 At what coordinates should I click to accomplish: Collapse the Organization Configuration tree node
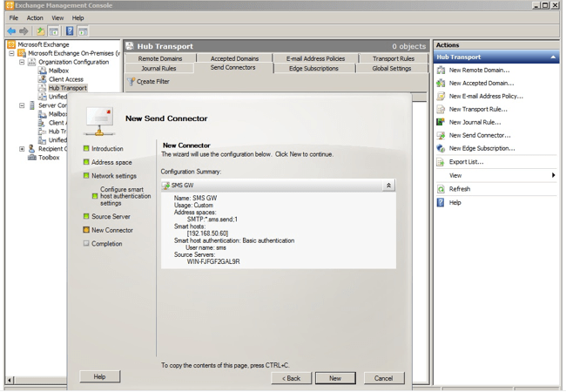click(22, 62)
